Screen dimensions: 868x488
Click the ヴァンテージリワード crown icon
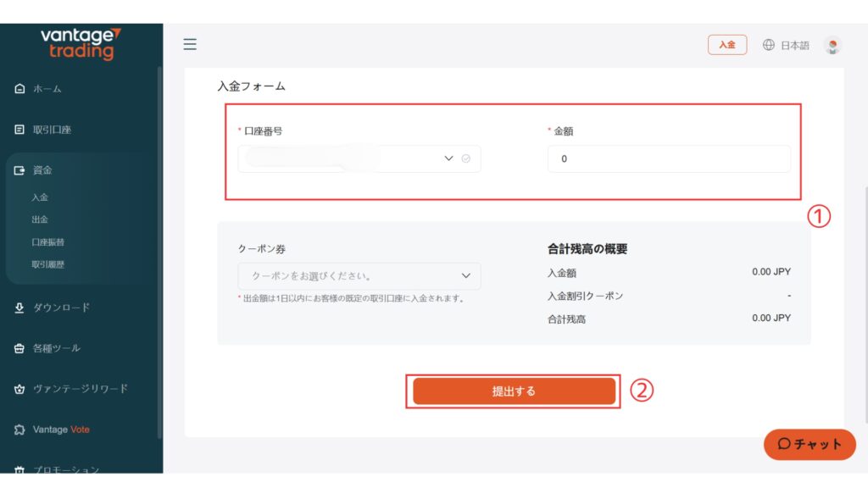click(x=20, y=389)
